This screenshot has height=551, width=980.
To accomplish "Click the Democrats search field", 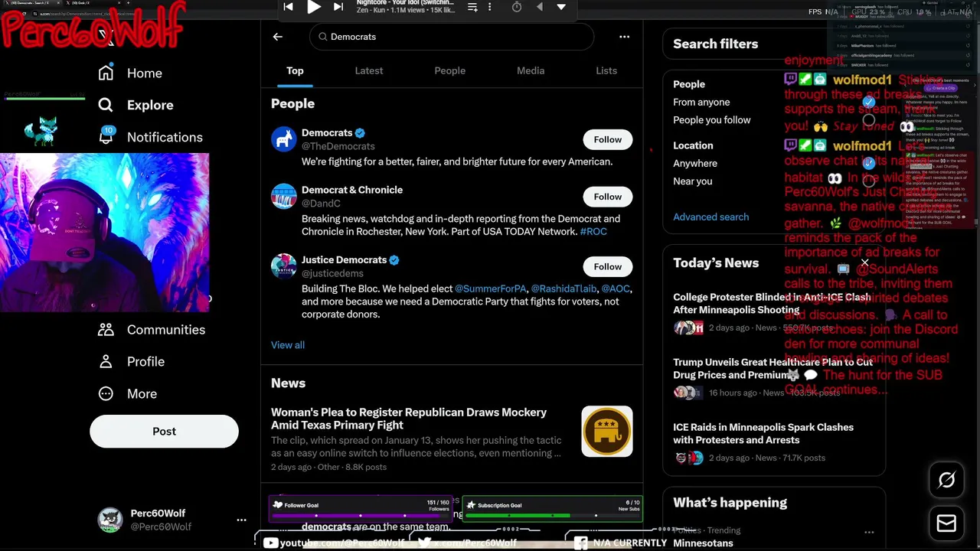I will (x=452, y=37).
